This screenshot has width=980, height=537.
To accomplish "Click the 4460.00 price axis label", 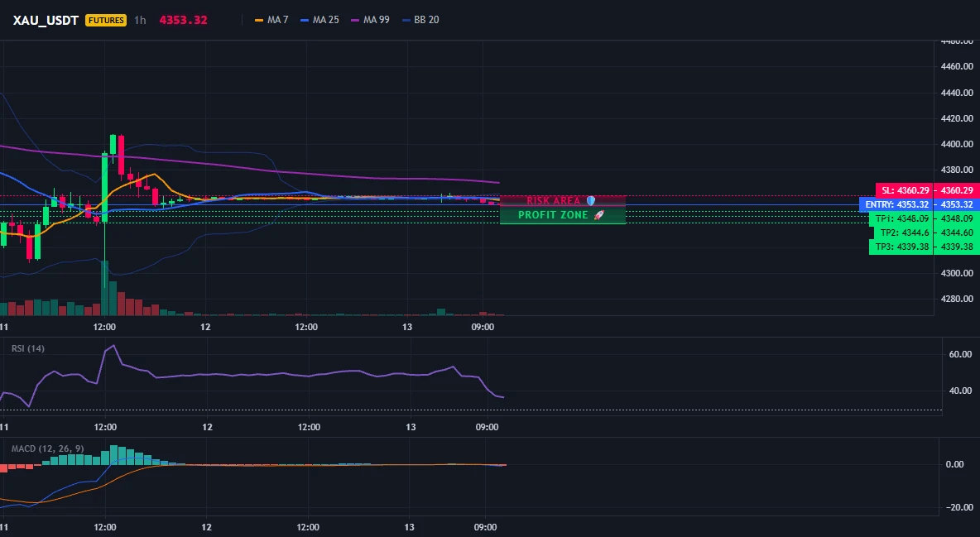I will click(956, 66).
